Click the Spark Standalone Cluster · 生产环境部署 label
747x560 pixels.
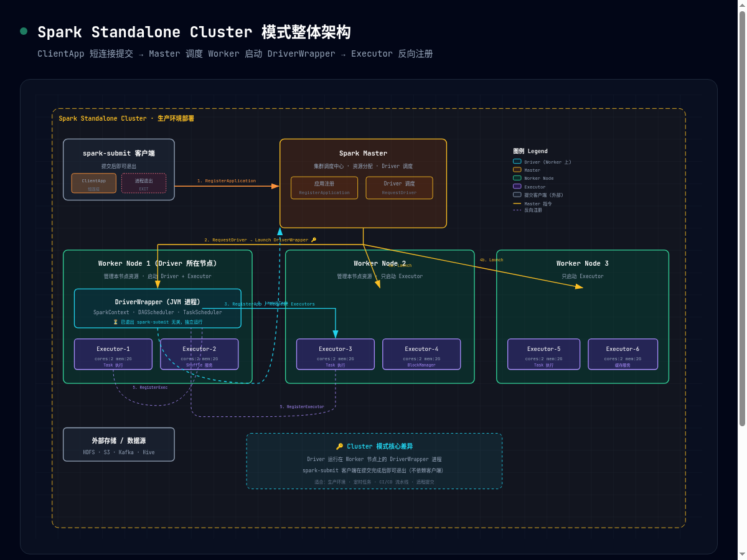pyautogui.click(x=126, y=118)
